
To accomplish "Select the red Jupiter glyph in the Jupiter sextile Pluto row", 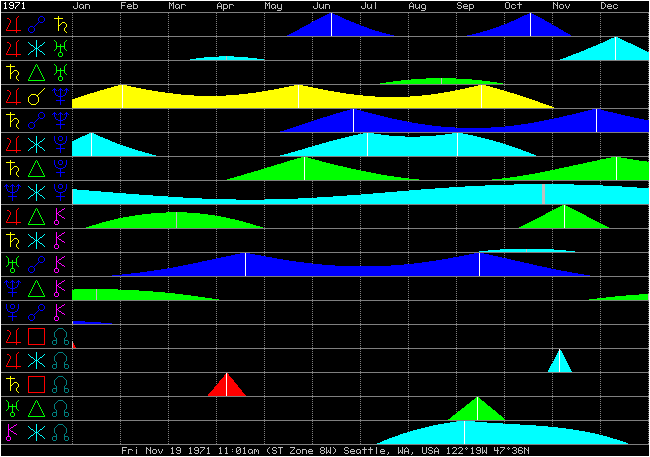I will point(12,145).
